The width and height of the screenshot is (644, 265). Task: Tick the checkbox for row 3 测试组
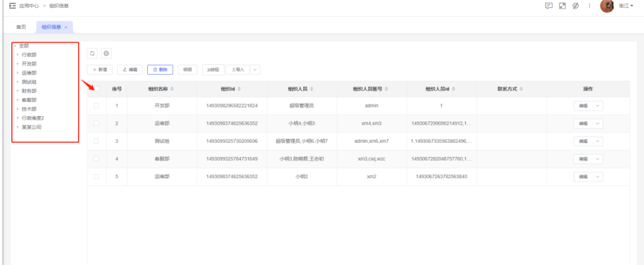click(x=96, y=141)
